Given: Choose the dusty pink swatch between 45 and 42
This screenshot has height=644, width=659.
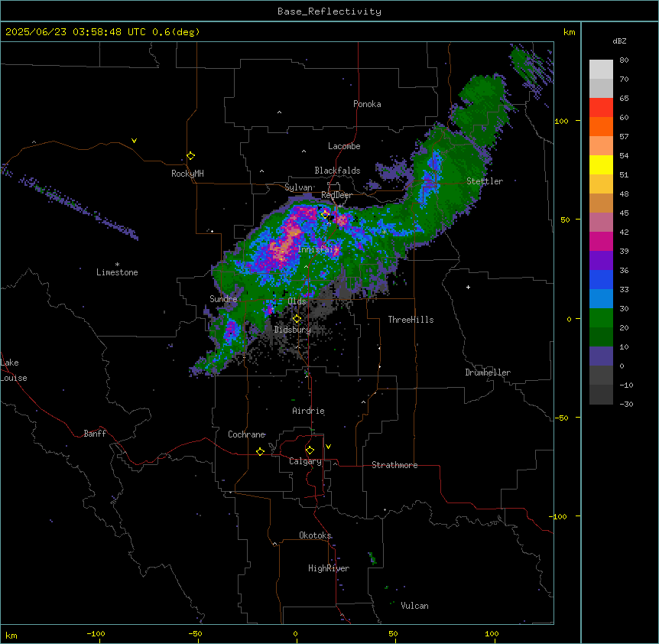Looking at the screenshot, I should click(x=601, y=223).
